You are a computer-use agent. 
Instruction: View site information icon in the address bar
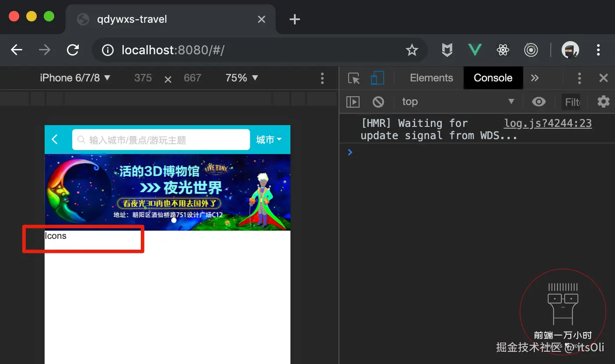coord(108,50)
